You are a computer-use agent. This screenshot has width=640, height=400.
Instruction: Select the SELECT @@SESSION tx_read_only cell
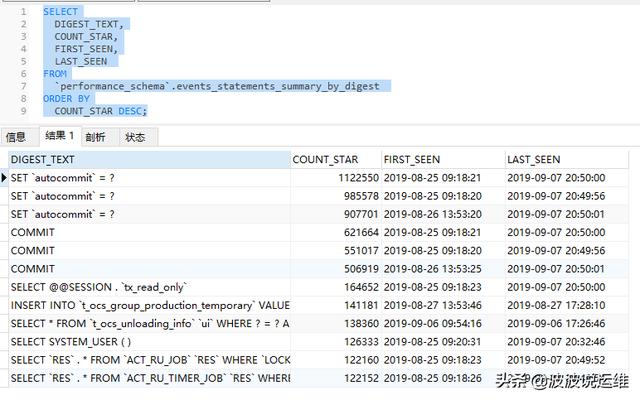click(149, 287)
